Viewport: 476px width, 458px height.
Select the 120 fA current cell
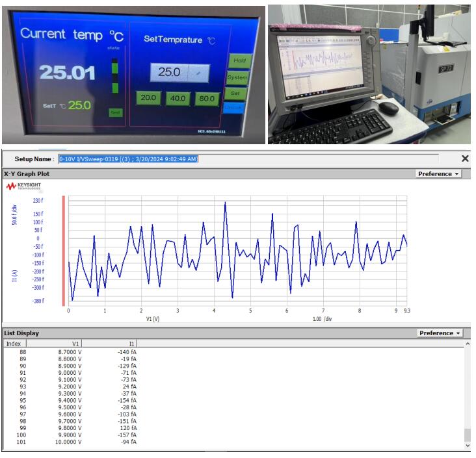128,429
